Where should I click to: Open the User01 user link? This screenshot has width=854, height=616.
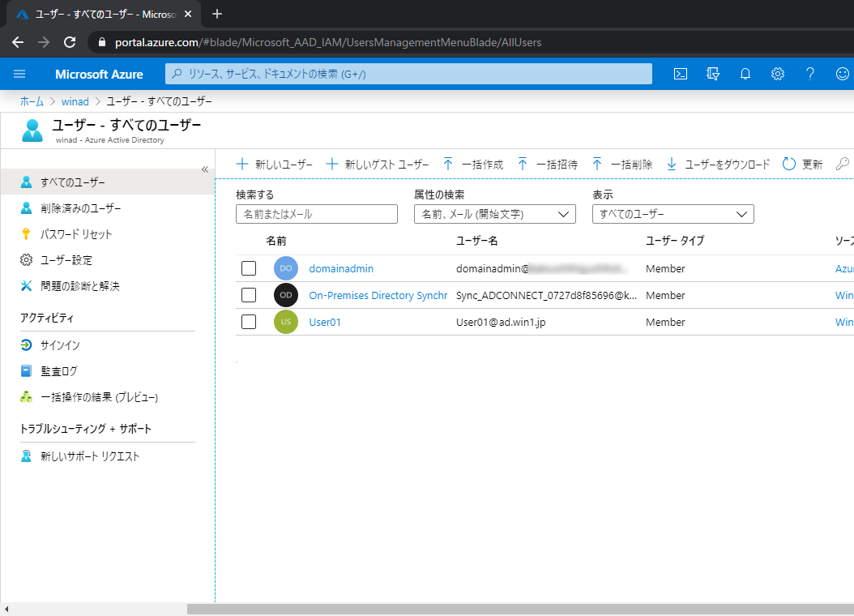pos(325,322)
